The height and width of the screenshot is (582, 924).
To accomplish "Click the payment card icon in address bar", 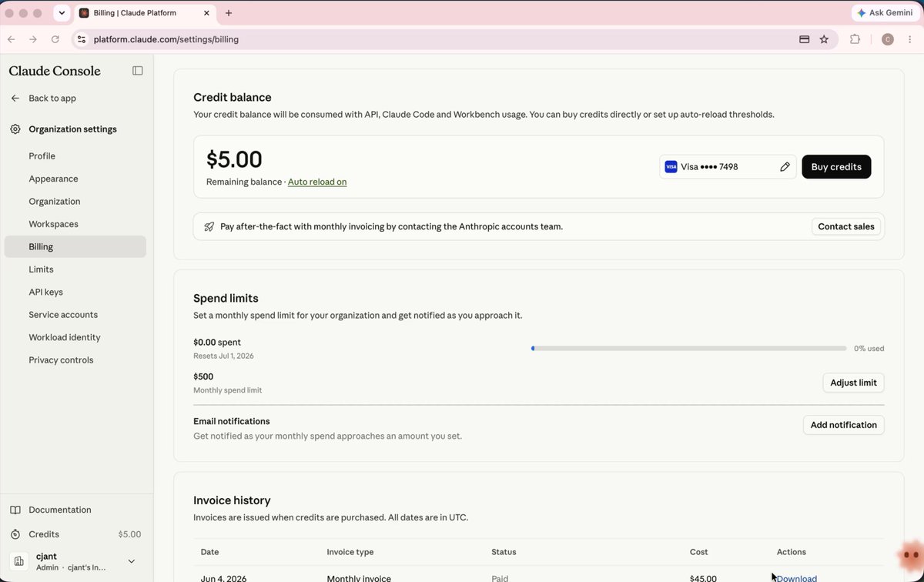I will click(804, 39).
